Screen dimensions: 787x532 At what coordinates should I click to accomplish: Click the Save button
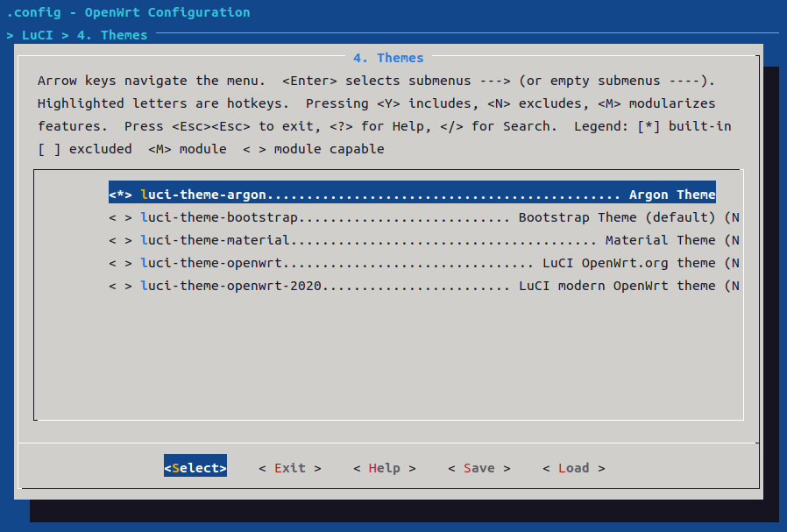[x=479, y=468]
